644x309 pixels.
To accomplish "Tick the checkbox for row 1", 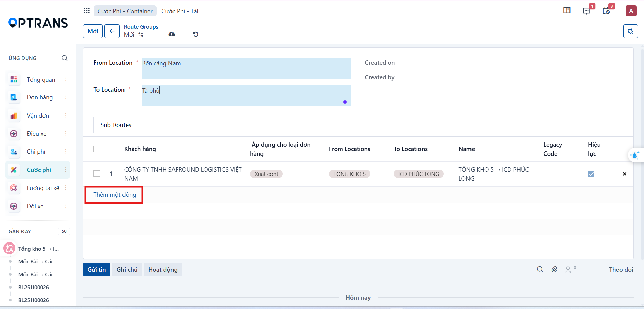I will tap(97, 174).
